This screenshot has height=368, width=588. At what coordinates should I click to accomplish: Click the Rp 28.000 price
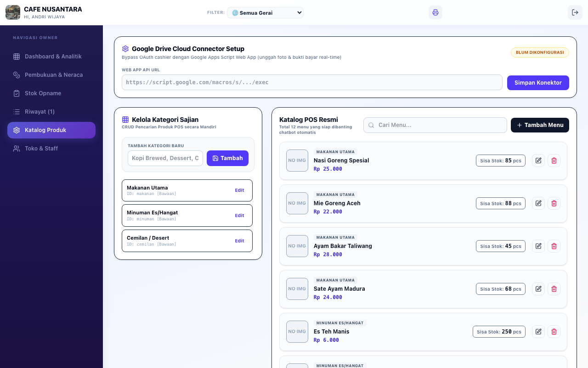click(328, 254)
